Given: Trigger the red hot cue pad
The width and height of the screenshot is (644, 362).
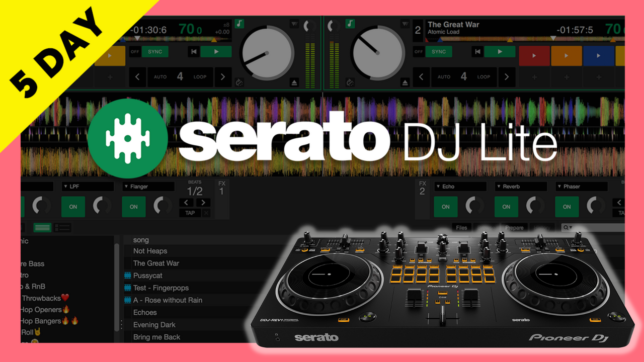Looking at the screenshot, I should point(534,56).
